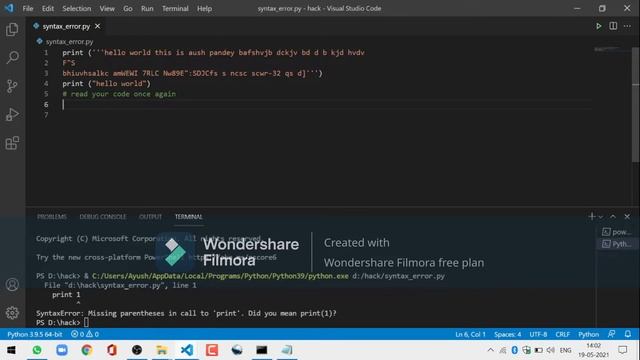Close the terminal panel

[x=627, y=216]
